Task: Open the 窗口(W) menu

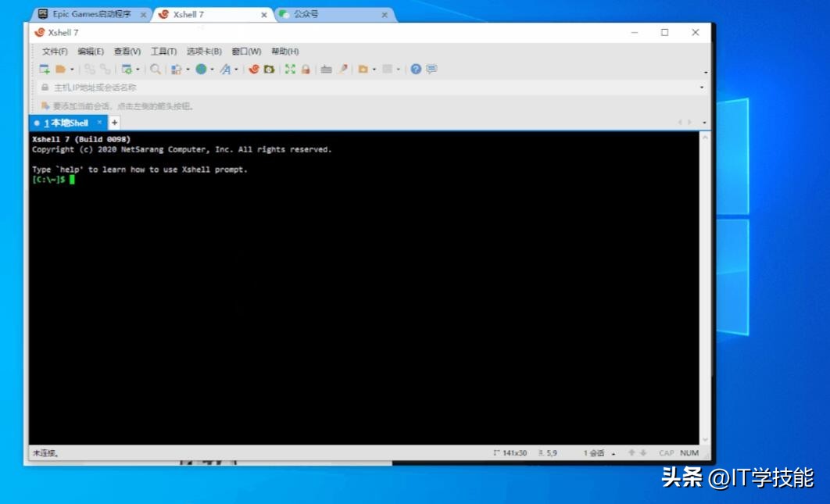Action: click(247, 52)
